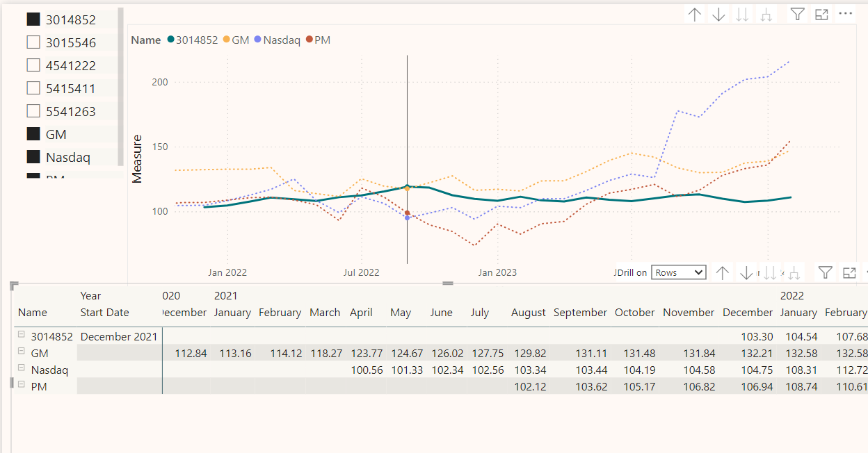Click the Nasdaq label in the slicer list
Screen dimensions: 868x453
point(68,157)
